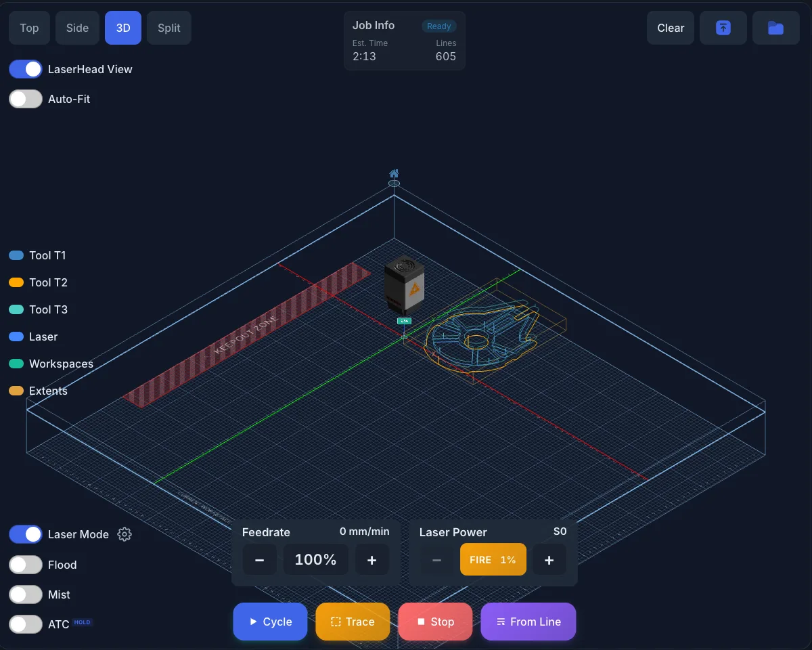The image size is (812, 650).
Task: Select the 3D view tab
Action: pos(123,28)
